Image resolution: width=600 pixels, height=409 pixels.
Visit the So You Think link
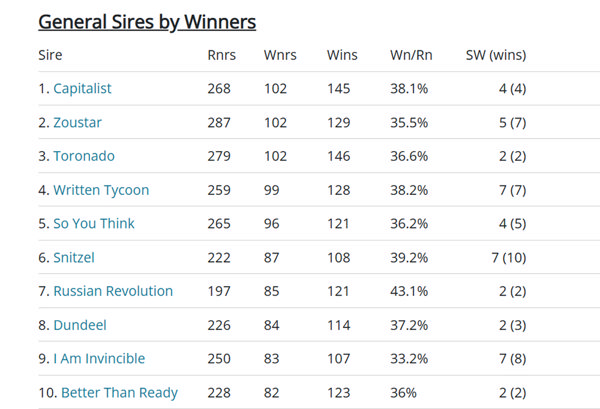click(93, 223)
